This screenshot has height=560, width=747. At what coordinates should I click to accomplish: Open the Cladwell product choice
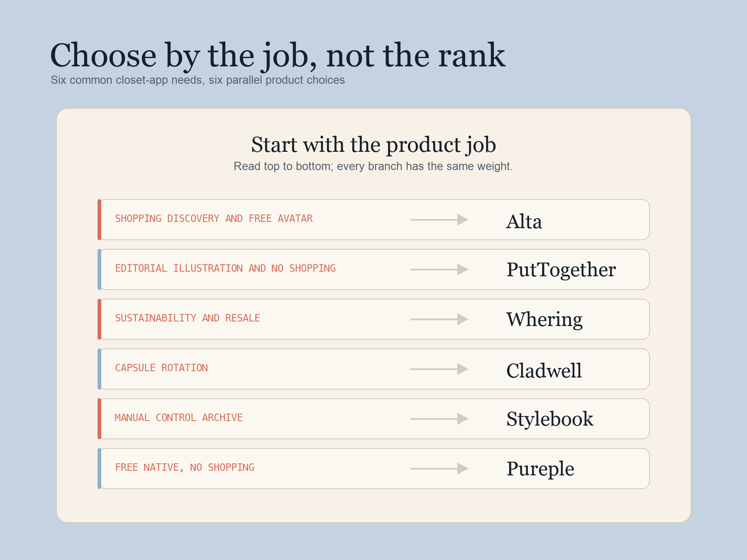544,370
